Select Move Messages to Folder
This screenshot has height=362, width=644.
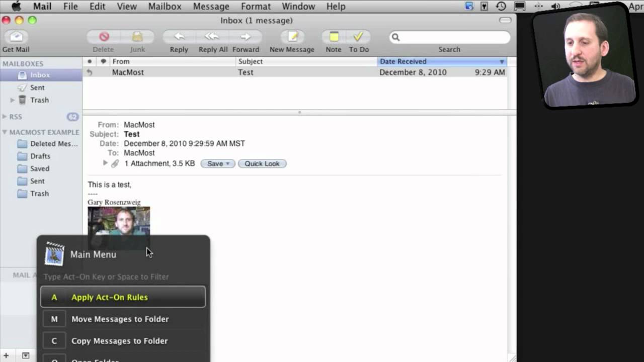(x=123, y=319)
